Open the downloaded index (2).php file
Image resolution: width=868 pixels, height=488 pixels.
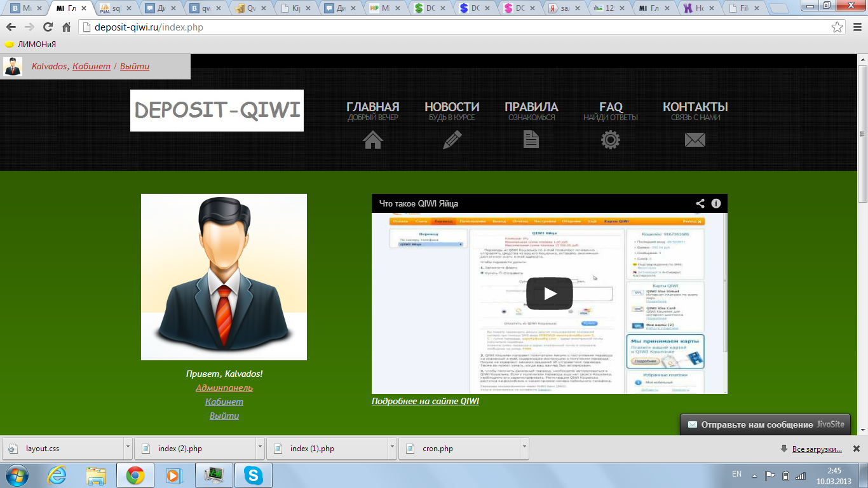pos(194,448)
